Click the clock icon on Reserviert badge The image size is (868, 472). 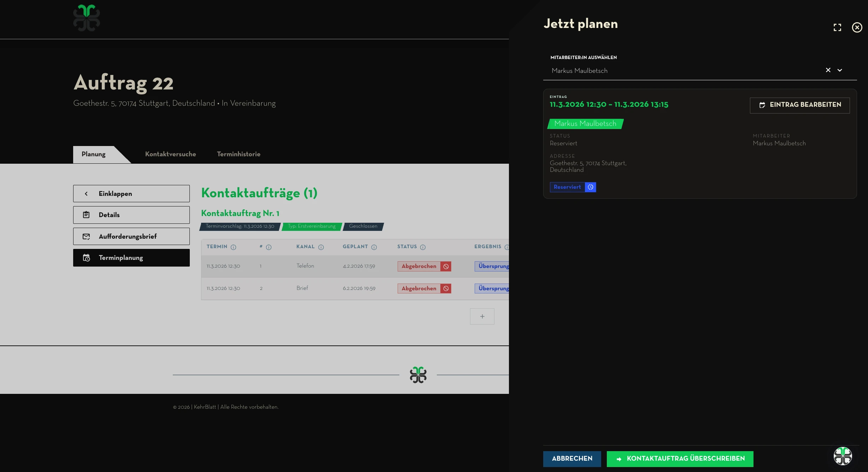click(590, 187)
